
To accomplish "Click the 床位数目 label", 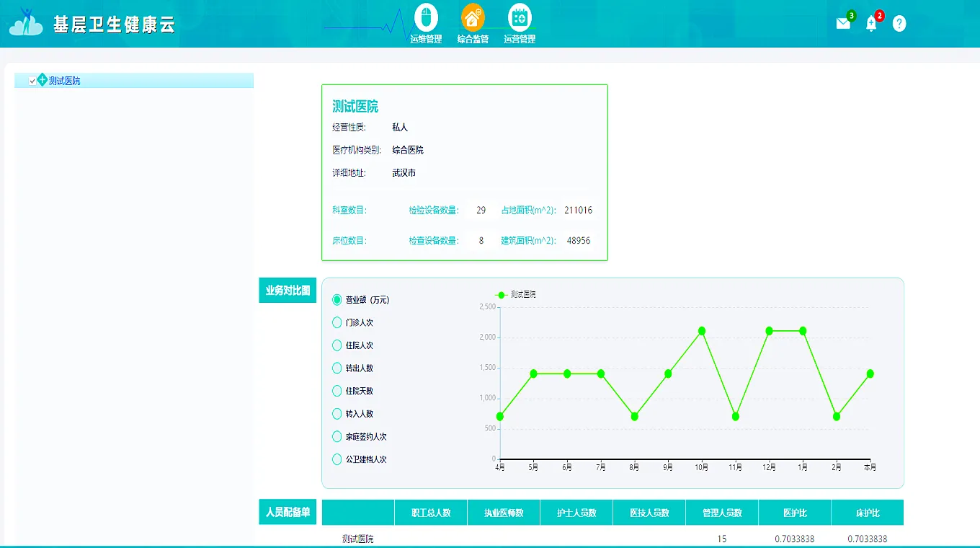I will (349, 241).
